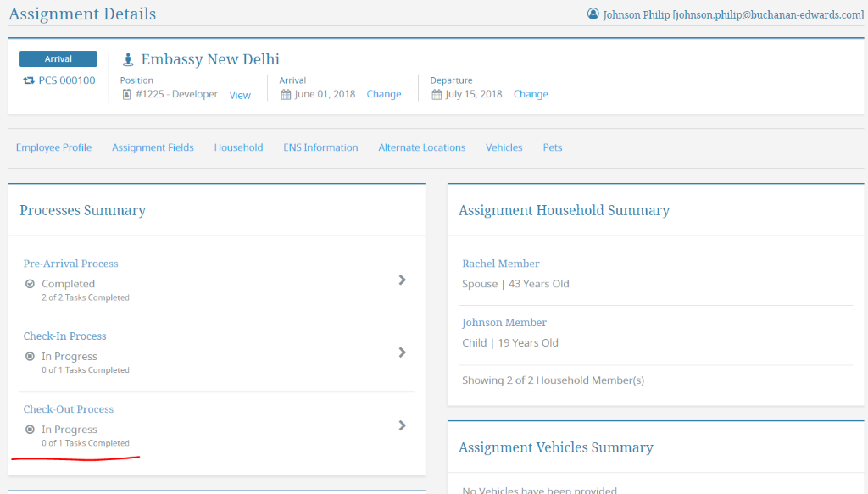
Task: Open Rachel Member household record
Action: tap(500, 264)
